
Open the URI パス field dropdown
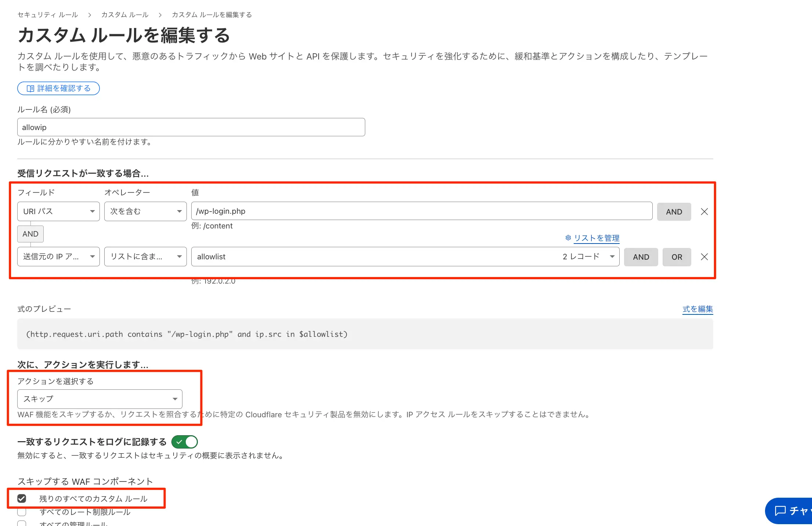click(x=58, y=212)
